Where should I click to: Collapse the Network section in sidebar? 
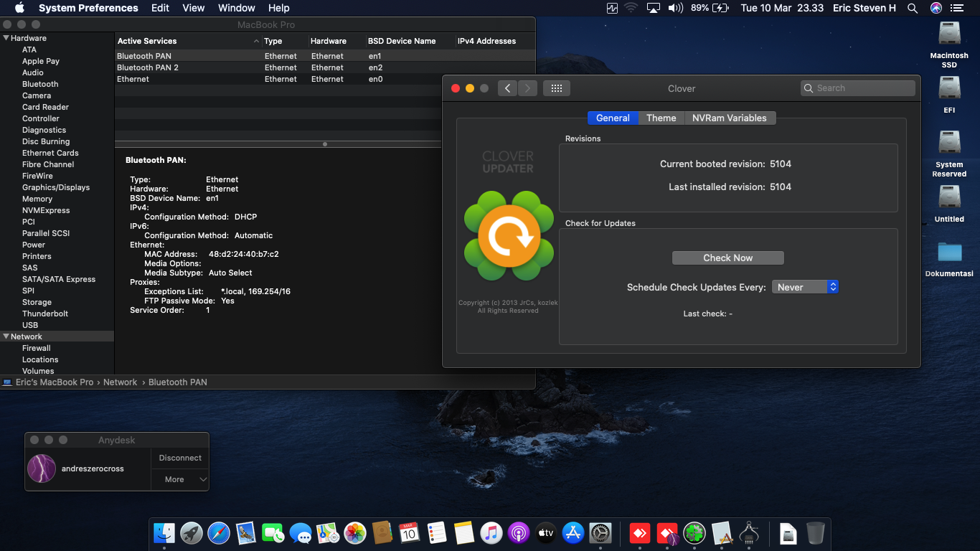pyautogui.click(x=6, y=336)
